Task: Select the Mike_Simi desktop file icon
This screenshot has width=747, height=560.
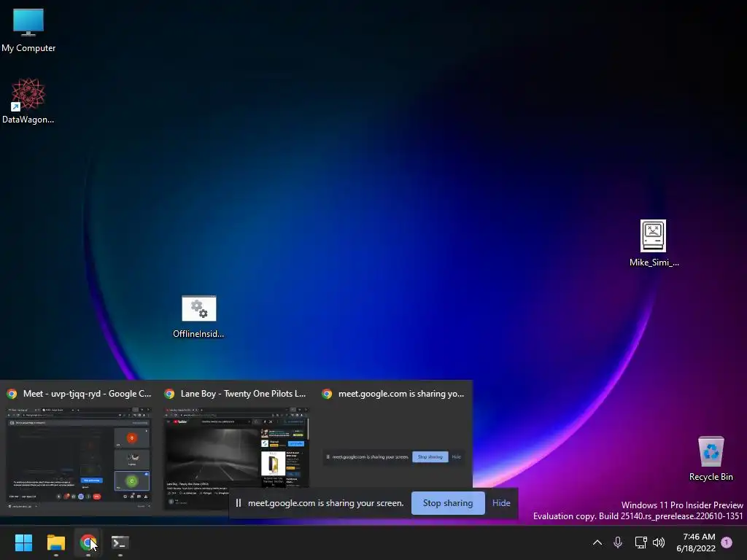Action: (654, 243)
